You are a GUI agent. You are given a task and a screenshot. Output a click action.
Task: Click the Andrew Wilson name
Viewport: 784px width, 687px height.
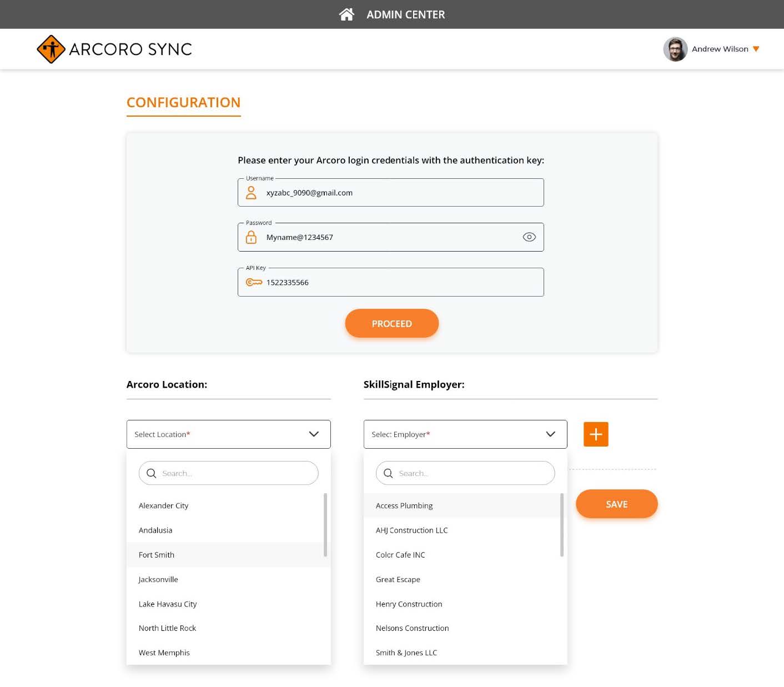[720, 49]
